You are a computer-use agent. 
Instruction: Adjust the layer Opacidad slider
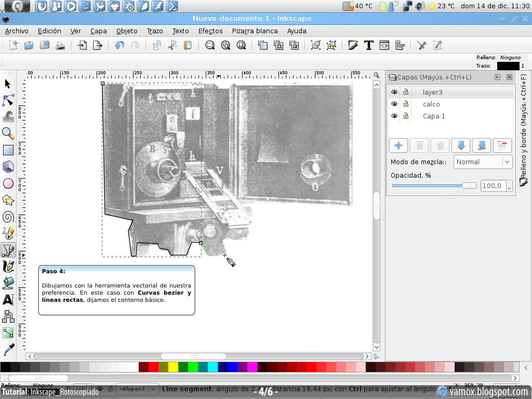click(434, 185)
